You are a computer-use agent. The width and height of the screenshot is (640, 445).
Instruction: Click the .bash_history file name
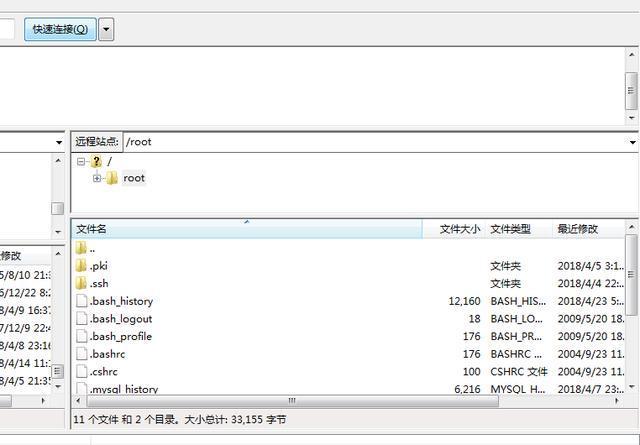tap(121, 301)
